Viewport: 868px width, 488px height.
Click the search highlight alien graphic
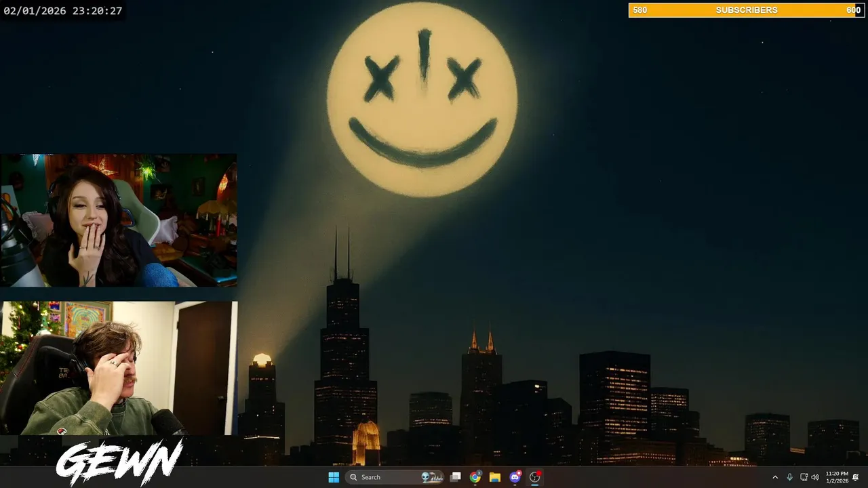tap(432, 477)
